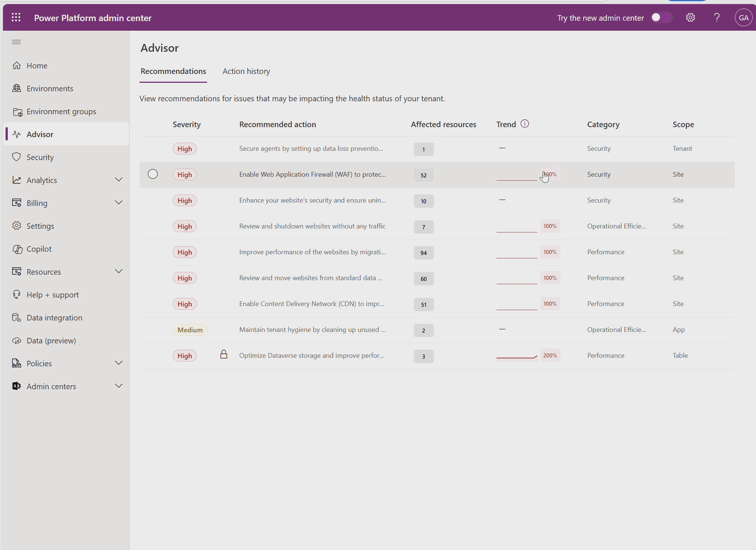Click the 200% trend badge
Viewport: 756px width, 550px height.
[550, 355]
